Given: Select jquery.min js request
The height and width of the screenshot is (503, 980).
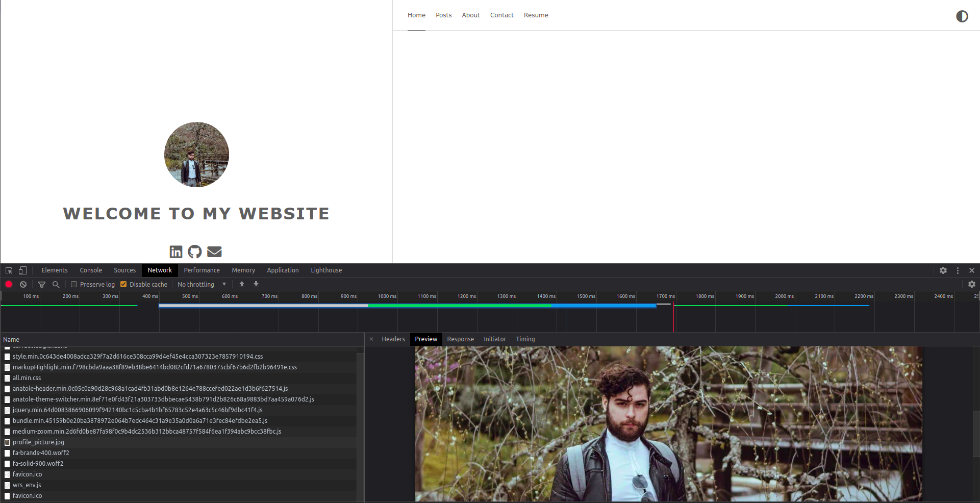Looking at the screenshot, I should 179,410.
